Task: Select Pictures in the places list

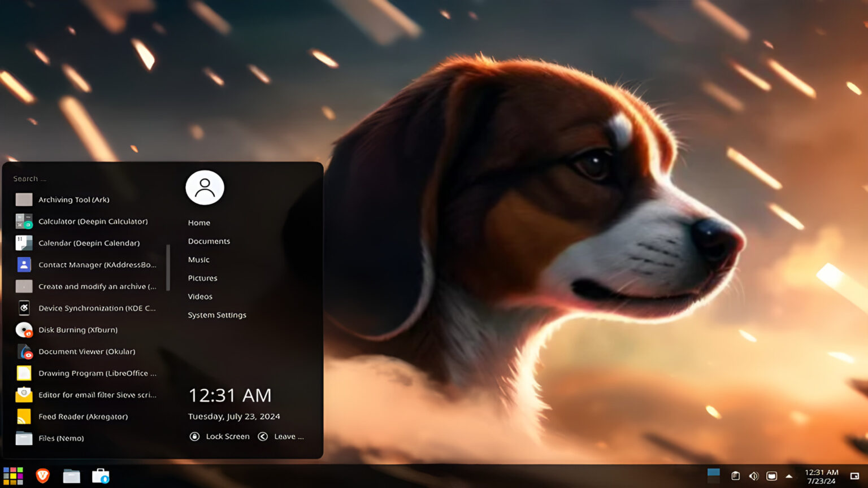Action: 202,278
